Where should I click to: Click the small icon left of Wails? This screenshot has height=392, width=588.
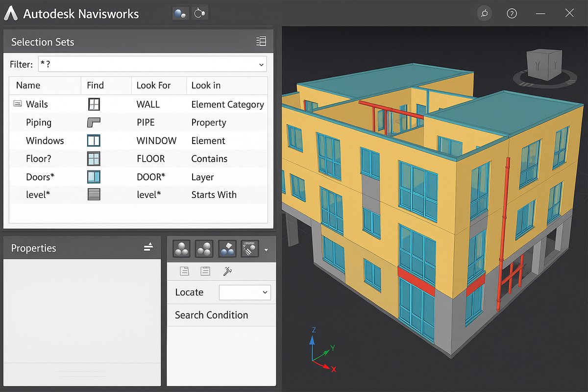point(18,104)
